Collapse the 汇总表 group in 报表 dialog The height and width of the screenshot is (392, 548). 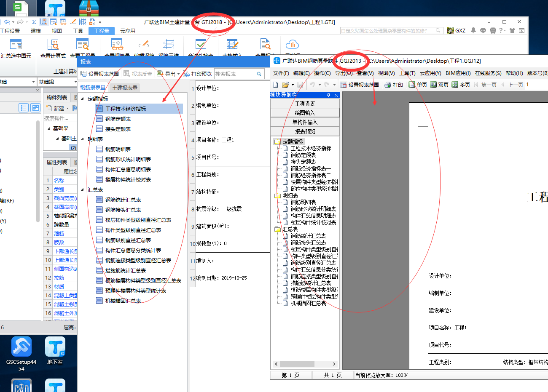coord(83,189)
